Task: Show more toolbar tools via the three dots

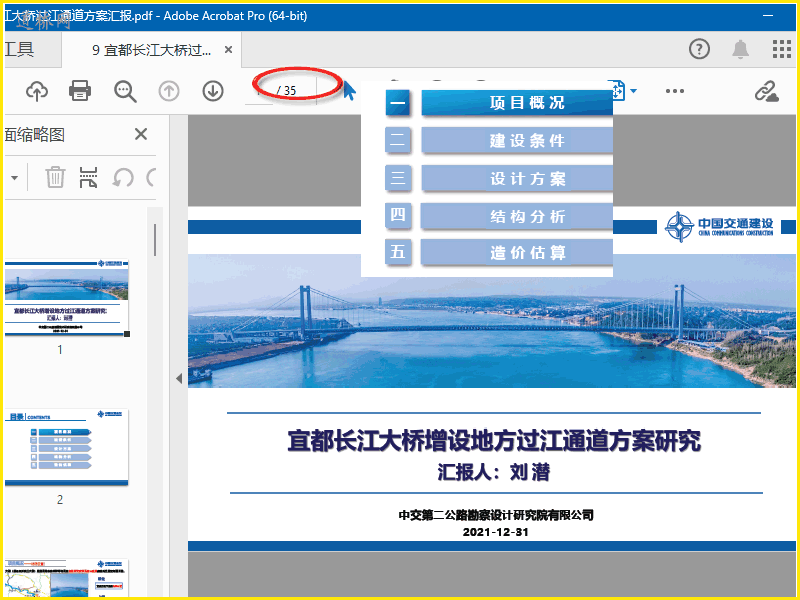Action: click(x=674, y=91)
